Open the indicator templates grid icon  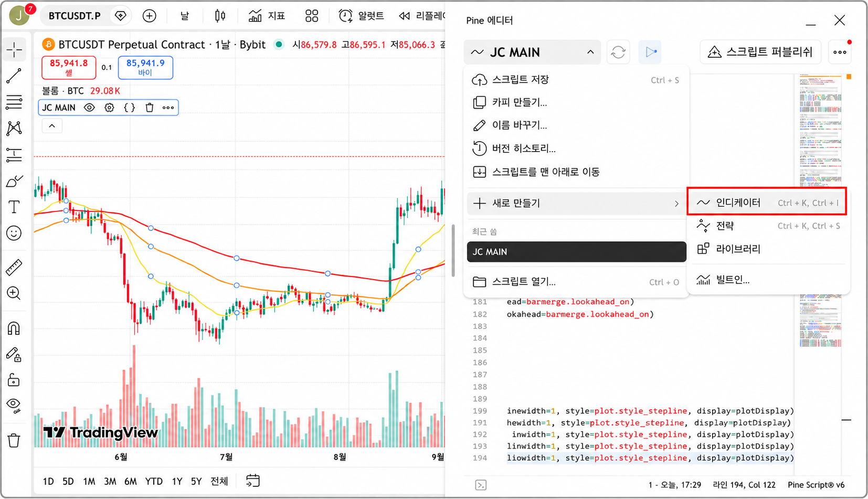(312, 16)
